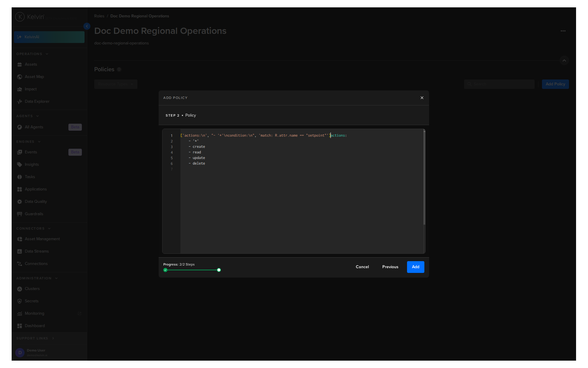This screenshot has width=588, height=368.
Task: Click the Asset Management icon
Action: tap(20, 239)
